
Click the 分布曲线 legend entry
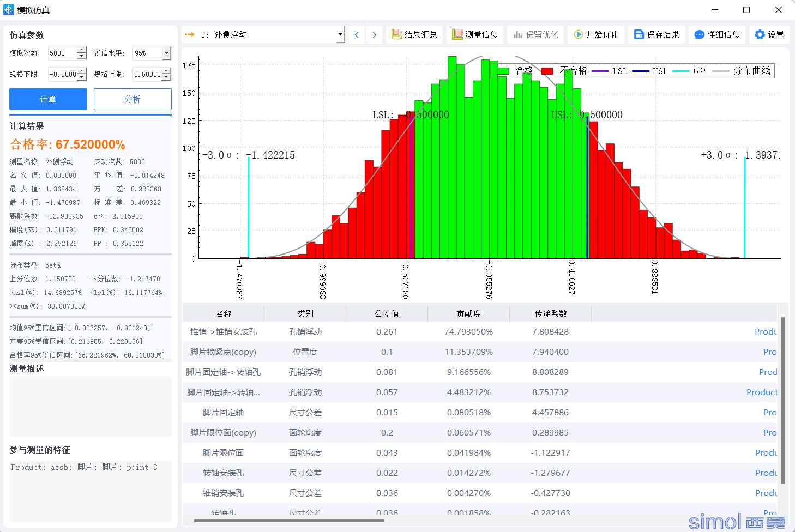tap(742, 71)
